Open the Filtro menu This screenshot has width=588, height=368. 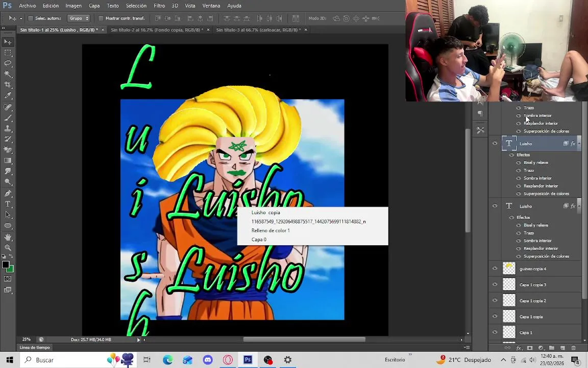point(159,6)
